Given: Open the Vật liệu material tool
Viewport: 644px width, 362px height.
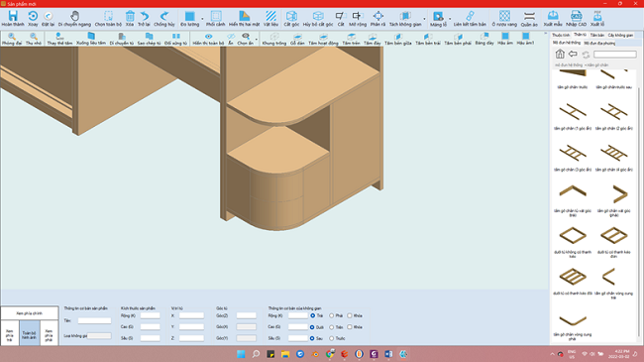Looking at the screenshot, I should click(270, 19).
